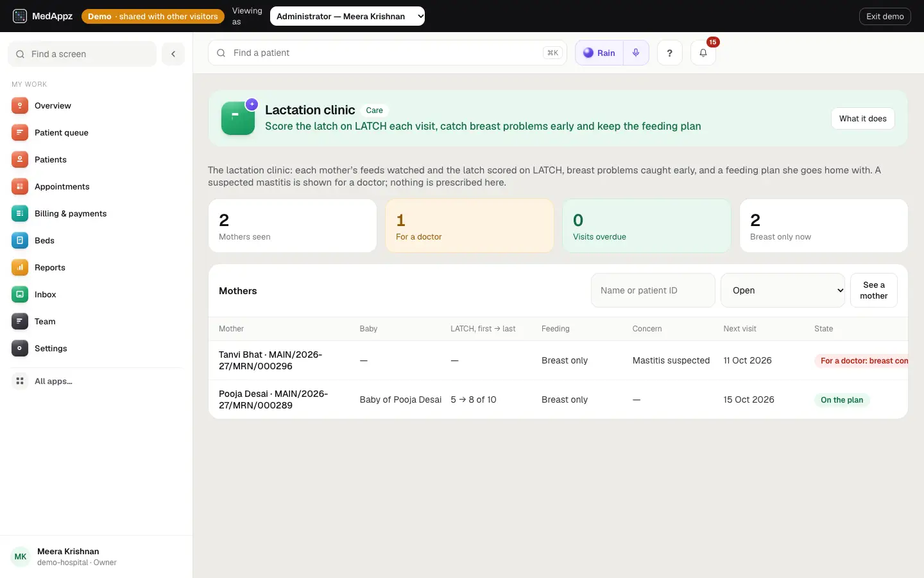Launch the Rain assistant button
924x578 pixels.
pos(599,53)
